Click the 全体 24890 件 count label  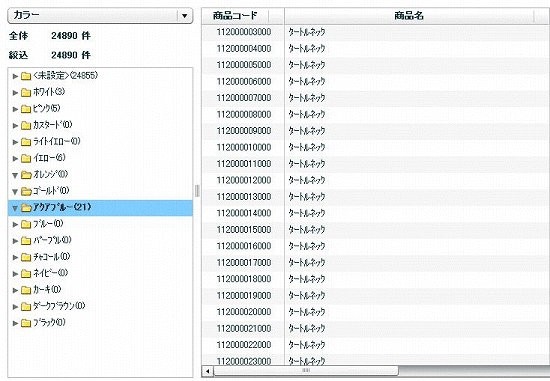[49, 36]
